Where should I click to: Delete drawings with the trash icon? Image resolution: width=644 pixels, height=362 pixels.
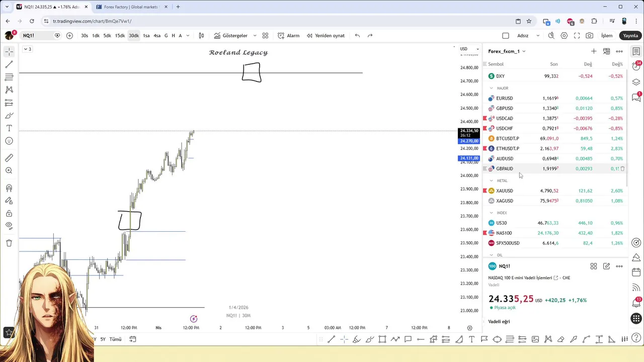[9, 243]
